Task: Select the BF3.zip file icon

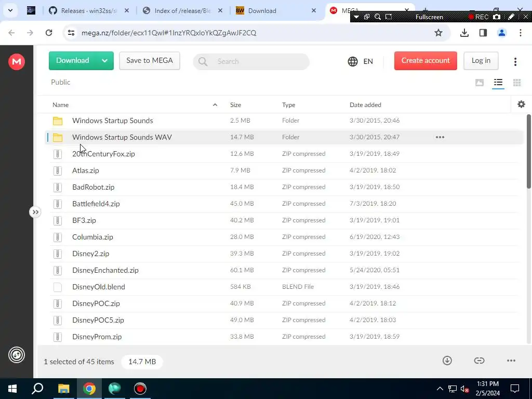Action: 58,220
